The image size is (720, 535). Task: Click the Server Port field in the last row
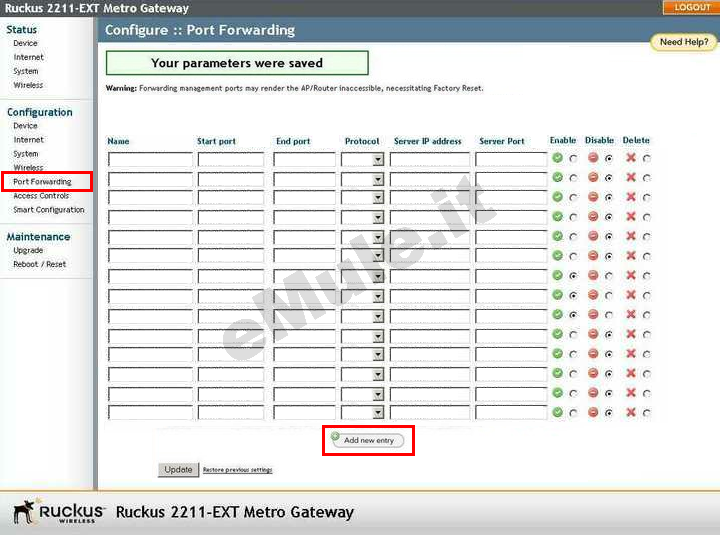coord(512,413)
